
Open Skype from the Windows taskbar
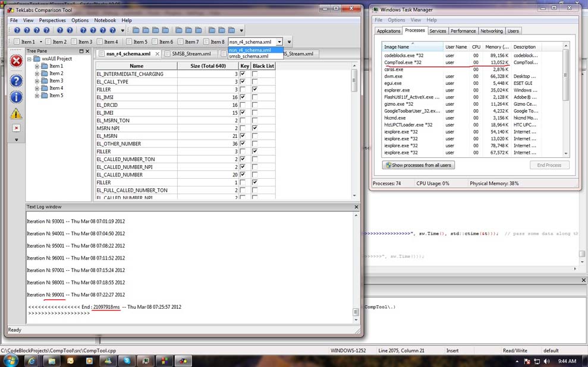point(127,360)
